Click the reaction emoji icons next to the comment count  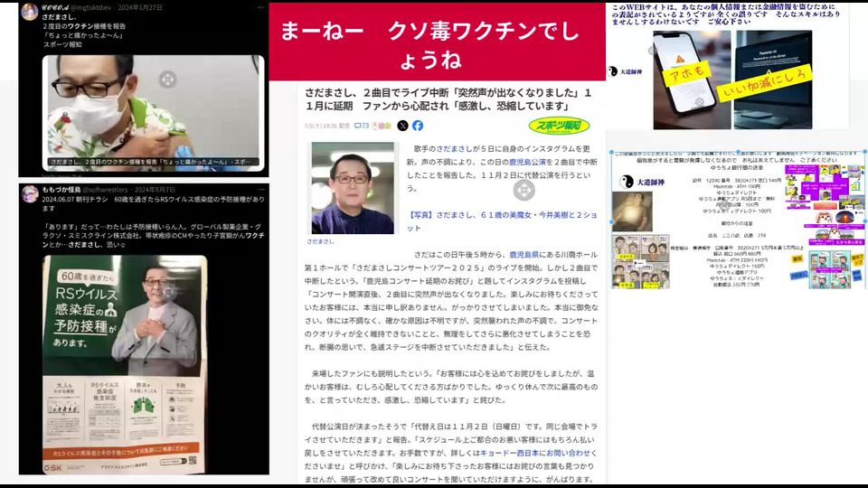coord(382,126)
